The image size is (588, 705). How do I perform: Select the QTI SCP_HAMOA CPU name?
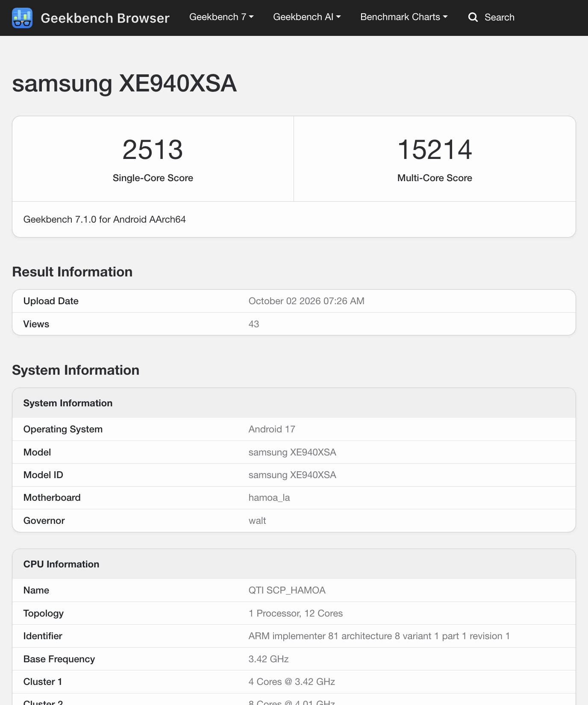click(x=287, y=590)
